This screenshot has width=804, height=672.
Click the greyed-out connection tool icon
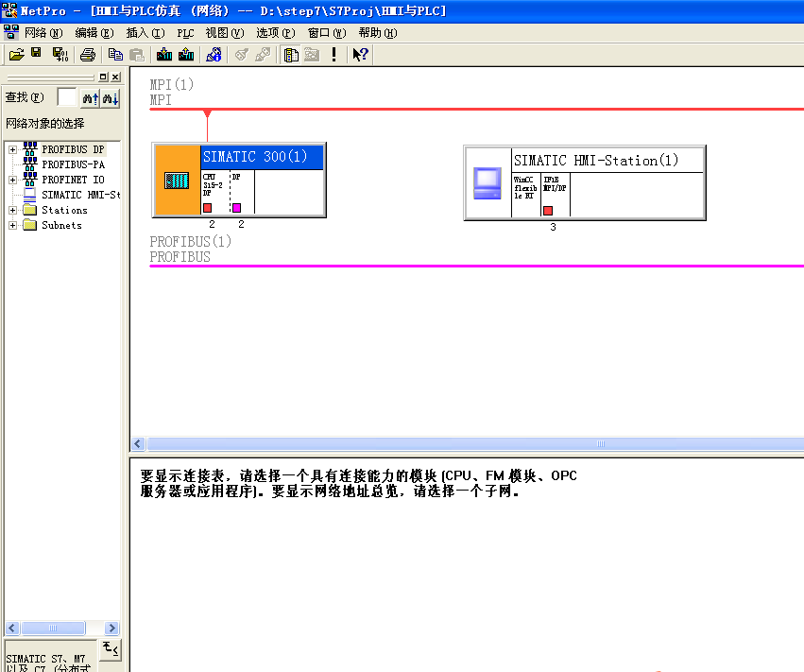tap(263, 55)
